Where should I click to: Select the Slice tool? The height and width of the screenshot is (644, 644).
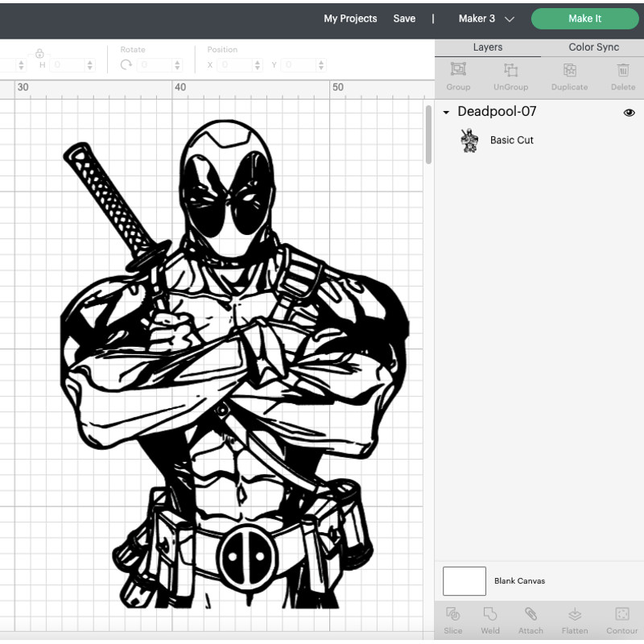tap(452, 614)
